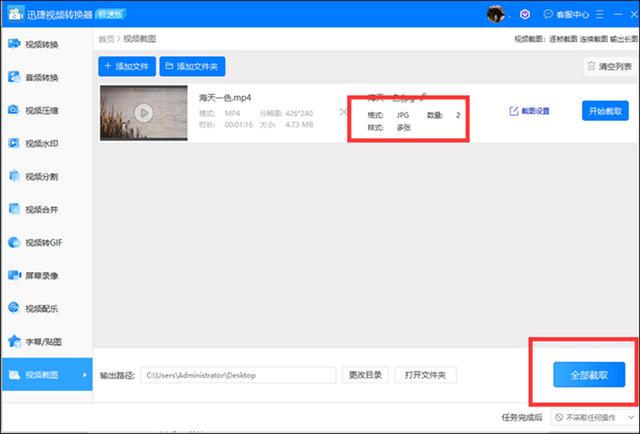Open the 视频合并 tool
Viewport: 640px width, 434px height.
click(45, 209)
